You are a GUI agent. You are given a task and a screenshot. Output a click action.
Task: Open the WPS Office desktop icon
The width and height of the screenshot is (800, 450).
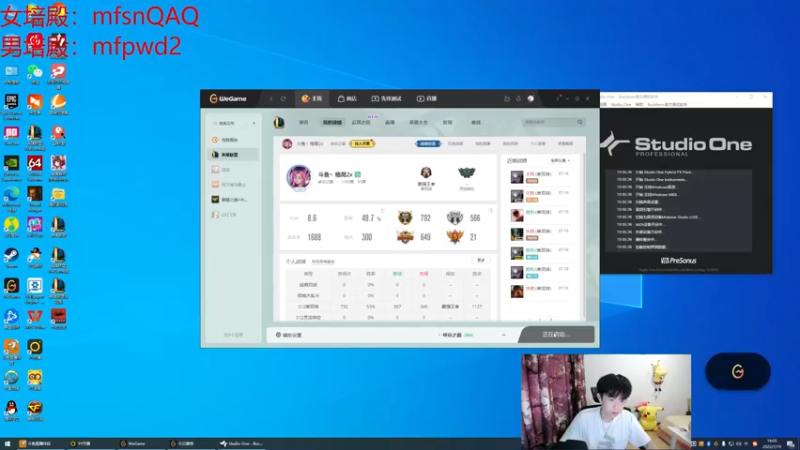pyautogui.click(x=35, y=319)
